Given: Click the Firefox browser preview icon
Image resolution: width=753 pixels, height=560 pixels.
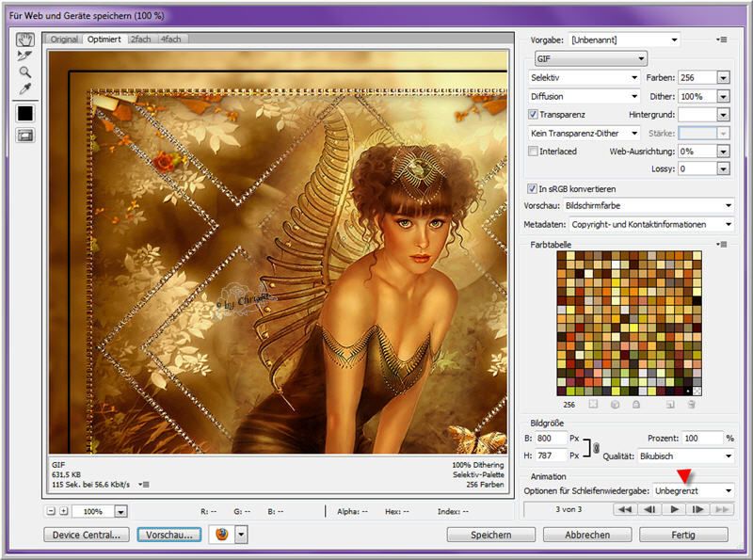Looking at the screenshot, I should tap(221, 534).
